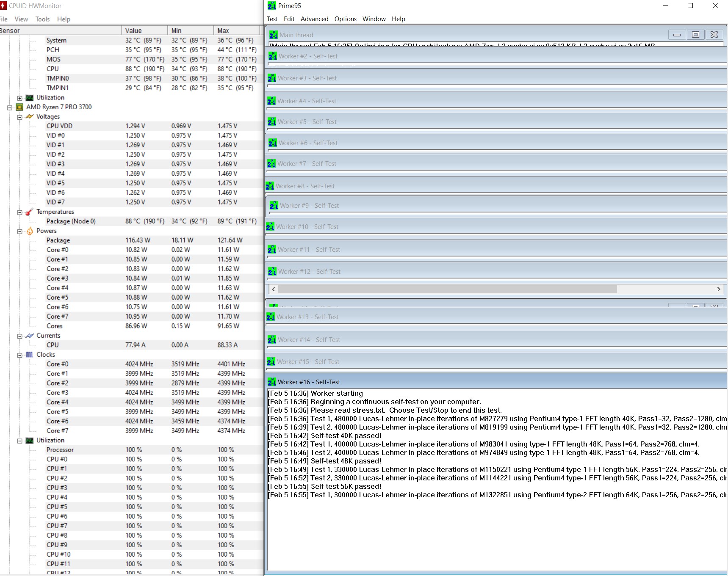Maximize the Main thread child window
This screenshot has width=728, height=576.
click(695, 35)
